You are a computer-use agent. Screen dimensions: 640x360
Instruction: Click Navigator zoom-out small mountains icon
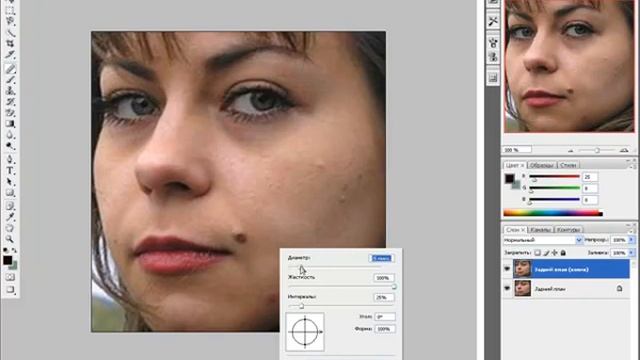pyautogui.click(x=571, y=150)
